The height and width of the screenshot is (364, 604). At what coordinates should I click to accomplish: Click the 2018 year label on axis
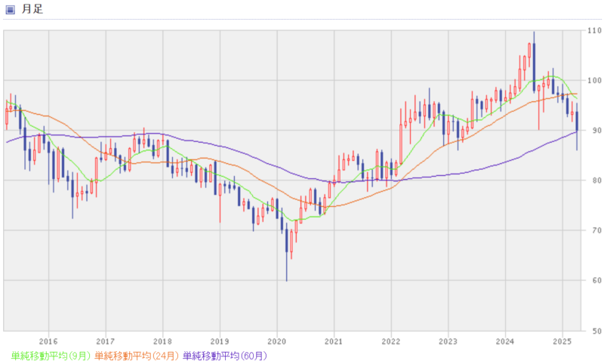click(x=162, y=341)
